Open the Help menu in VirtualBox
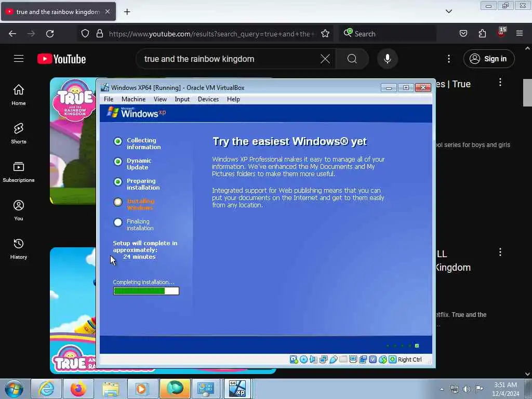Viewport: 532px width, 399px height. 233,99
